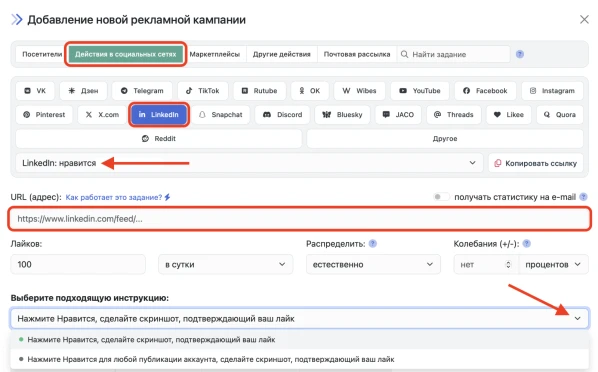Choose YouTube as the platform

pos(420,91)
